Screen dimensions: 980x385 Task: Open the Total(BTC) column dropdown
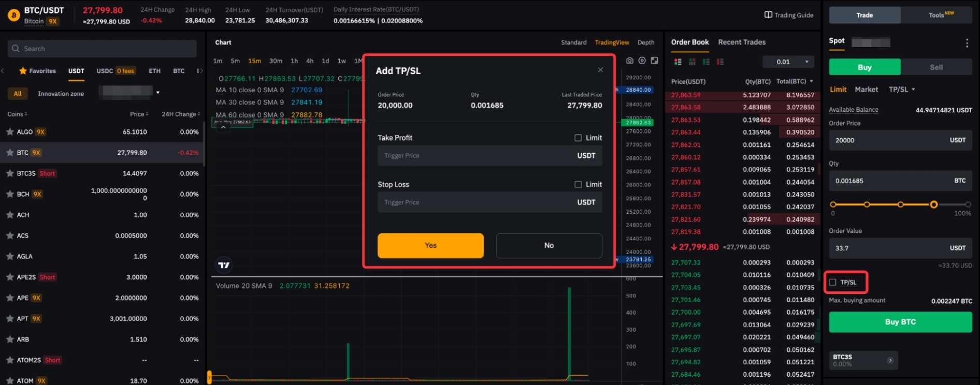[811, 81]
